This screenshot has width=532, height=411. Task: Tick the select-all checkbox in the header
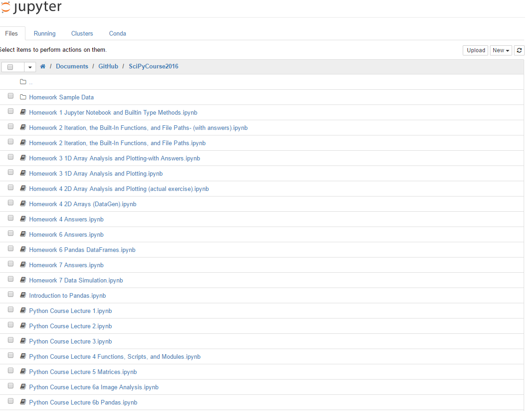10,67
